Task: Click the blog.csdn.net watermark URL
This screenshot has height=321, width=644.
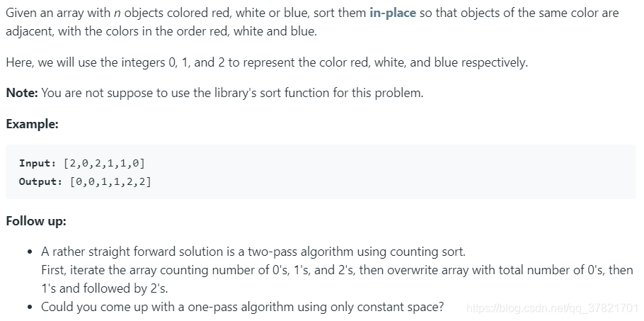Action: tap(553, 308)
